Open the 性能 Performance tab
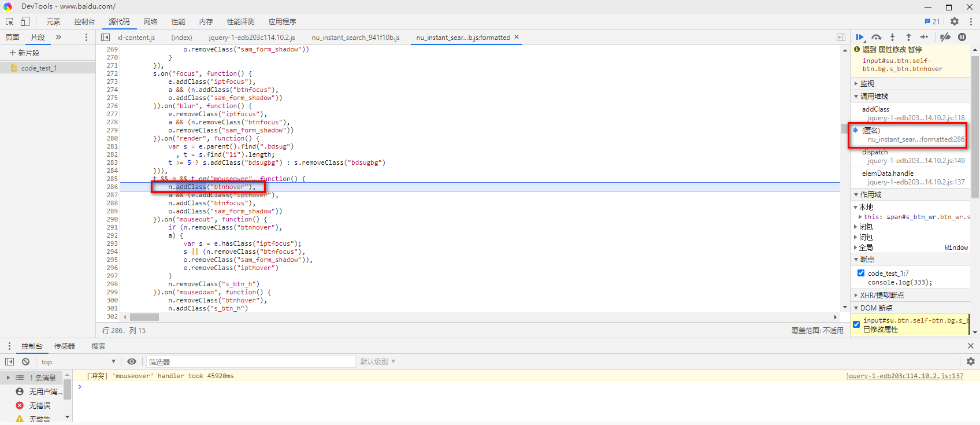980x425 pixels. click(x=178, y=21)
